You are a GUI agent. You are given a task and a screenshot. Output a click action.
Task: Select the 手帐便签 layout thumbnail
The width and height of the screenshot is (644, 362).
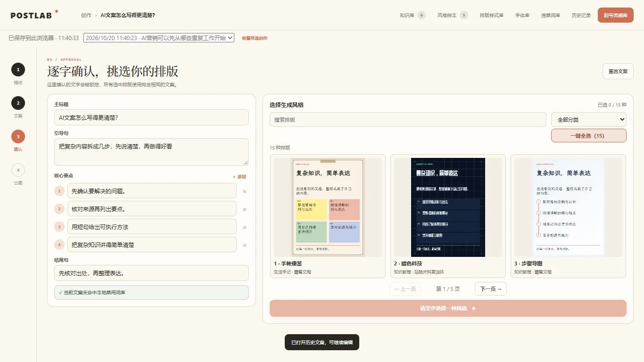328,207
